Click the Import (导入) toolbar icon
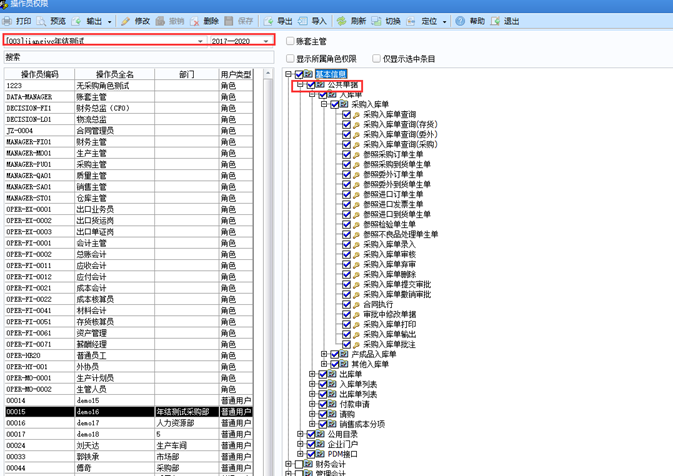 point(303,21)
